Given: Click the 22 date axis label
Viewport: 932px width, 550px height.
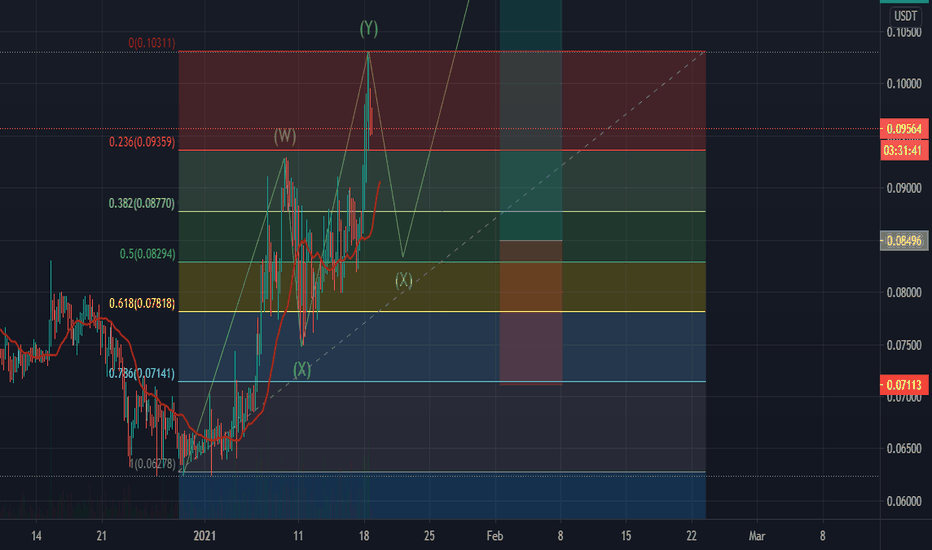Looking at the screenshot, I should (691, 536).
